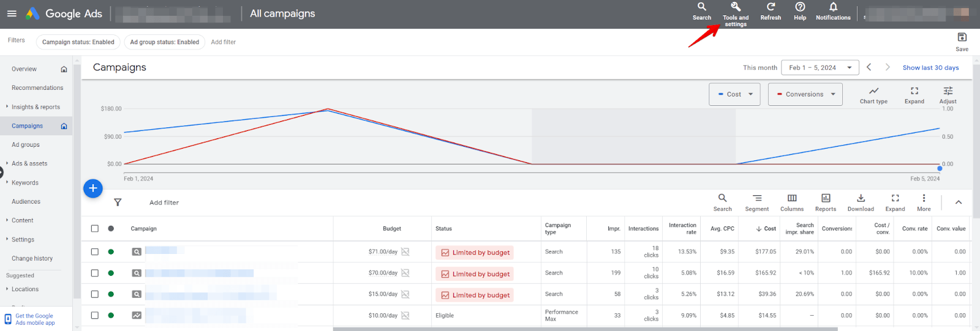980x331 pixels.
Task: Adjust the chart settings
Action: (948, 95)
